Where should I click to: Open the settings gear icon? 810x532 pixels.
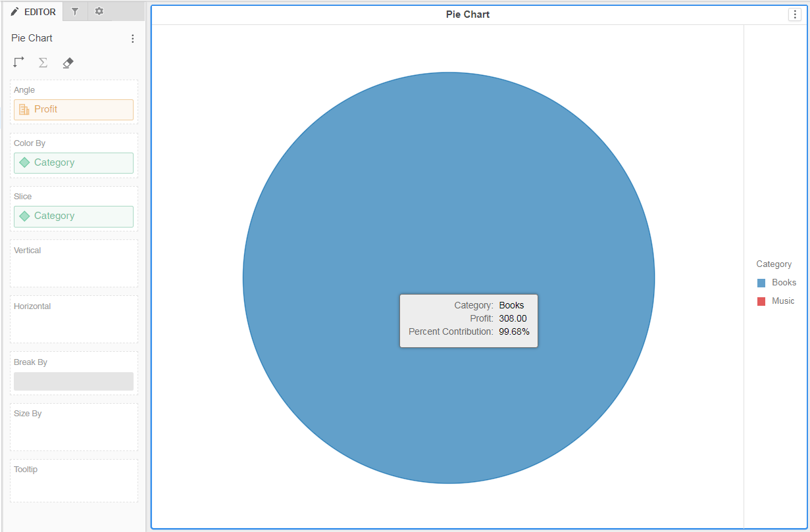(99, 11)
